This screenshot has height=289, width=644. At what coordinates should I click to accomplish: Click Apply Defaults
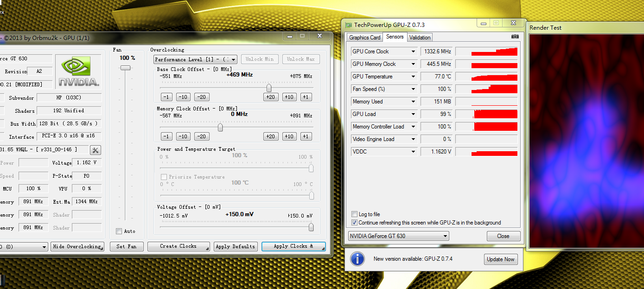[236, 246]
